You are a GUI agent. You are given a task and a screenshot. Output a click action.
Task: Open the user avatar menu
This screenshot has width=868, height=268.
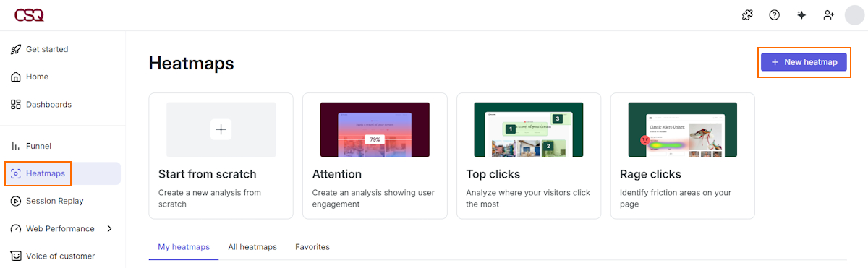click(x=855, y=14)
